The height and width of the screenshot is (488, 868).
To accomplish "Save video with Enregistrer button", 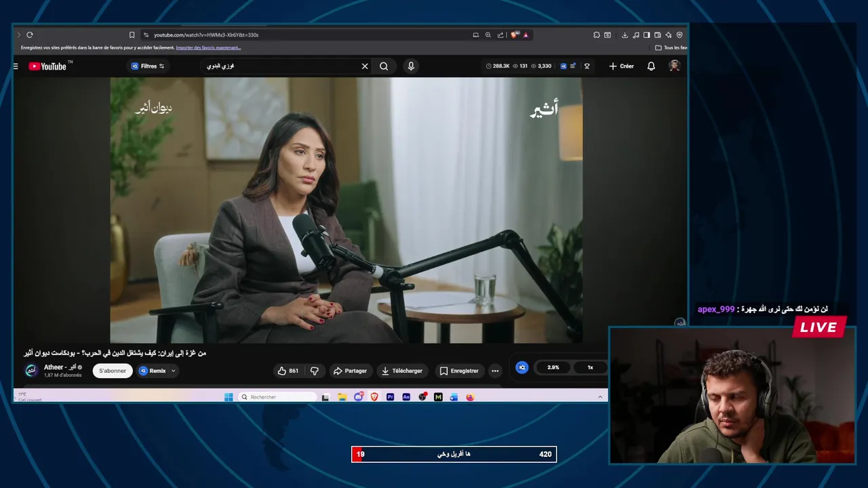I will pos(459,371).
